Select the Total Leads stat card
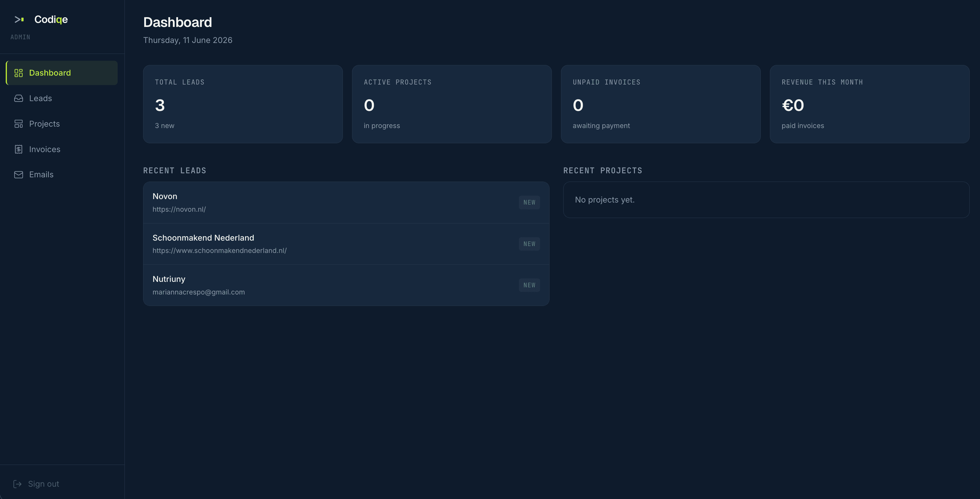The image size is (980, 499). click(243, 104)
